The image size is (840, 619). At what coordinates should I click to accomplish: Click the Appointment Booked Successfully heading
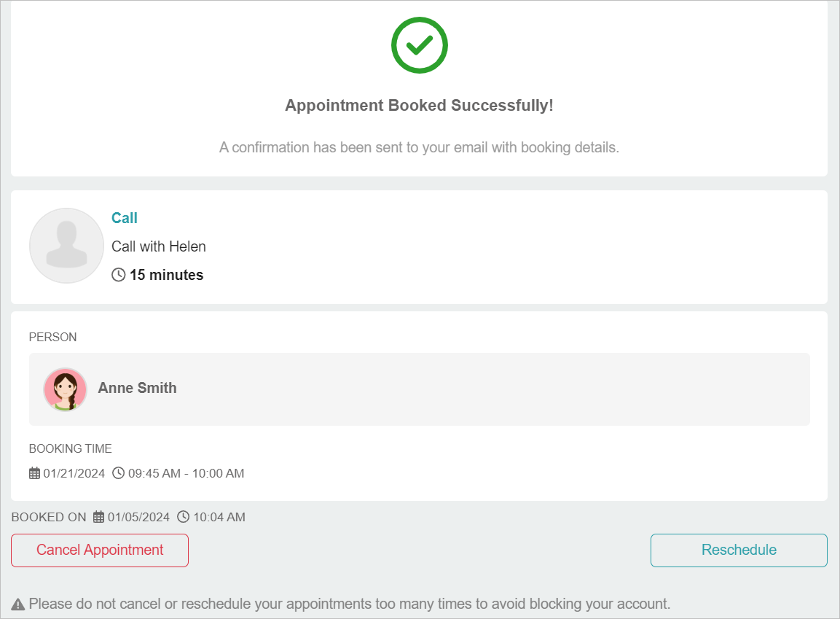[x=419, y=106]
